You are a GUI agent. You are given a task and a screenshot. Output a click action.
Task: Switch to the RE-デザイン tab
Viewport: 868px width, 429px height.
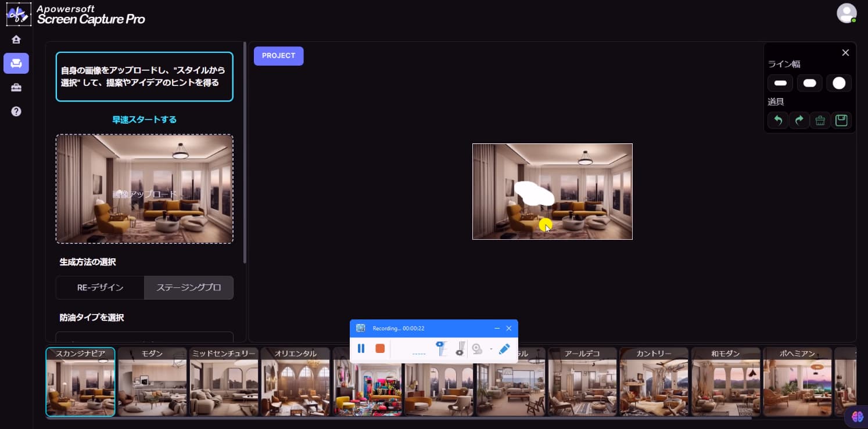[x=100, y=287]
